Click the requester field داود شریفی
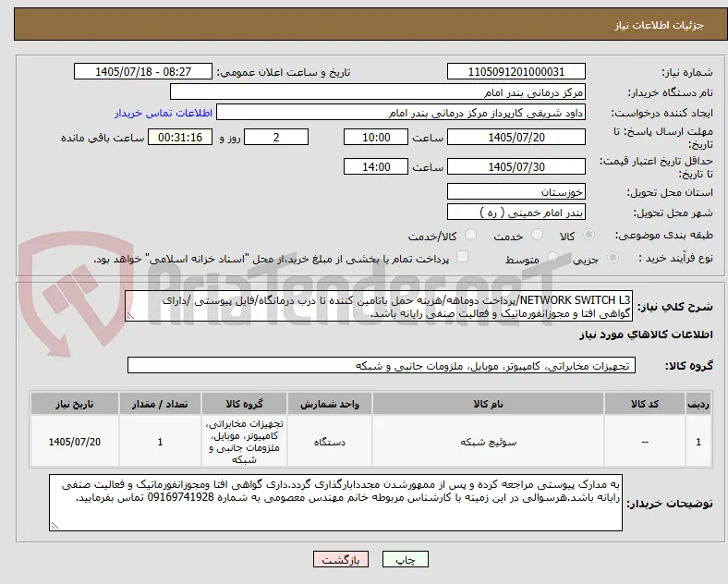Image resolution: width=728 pixels, height=584 pixels. click(x=401, y=113)
